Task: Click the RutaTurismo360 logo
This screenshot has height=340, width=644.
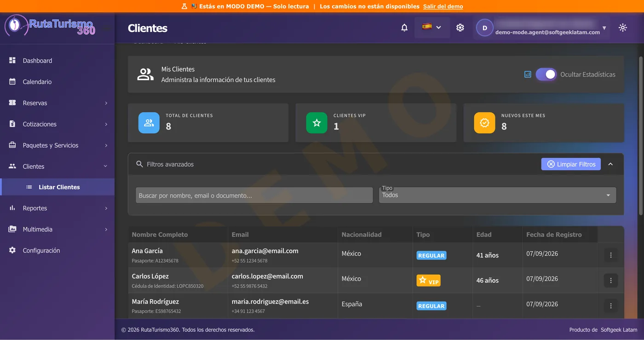Action: coord(50,26)
